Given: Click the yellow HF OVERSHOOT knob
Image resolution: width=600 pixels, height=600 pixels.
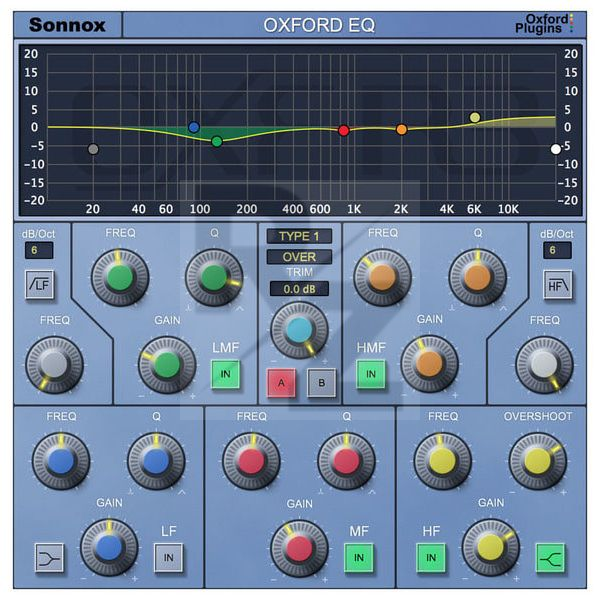Looking at the screenshot, I should [x=538, y=461].
